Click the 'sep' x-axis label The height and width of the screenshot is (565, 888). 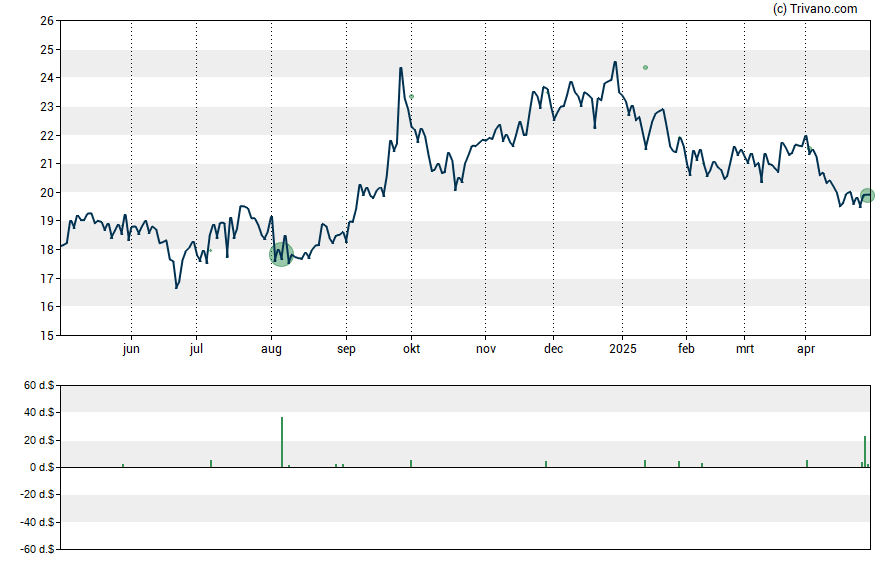point(346,349)
